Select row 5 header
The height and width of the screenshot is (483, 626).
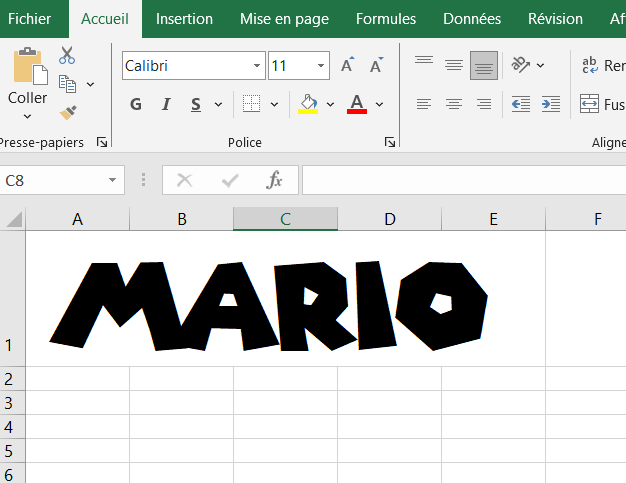12,451
